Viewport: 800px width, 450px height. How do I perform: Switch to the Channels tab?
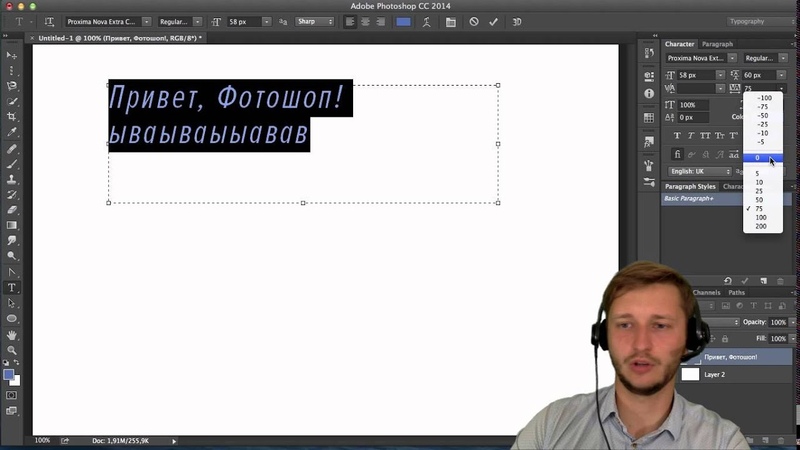pos(706,292)
